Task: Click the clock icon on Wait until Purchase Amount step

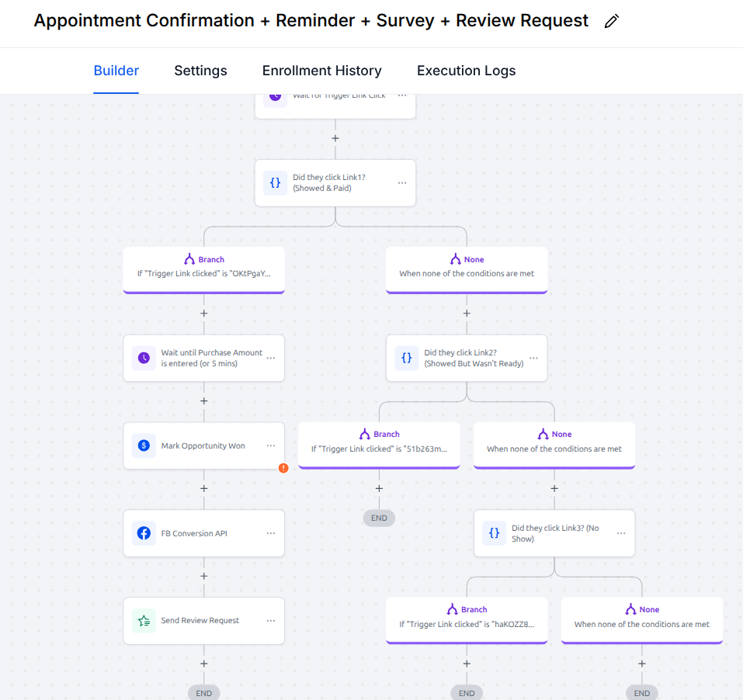Action: pos(143,358)
